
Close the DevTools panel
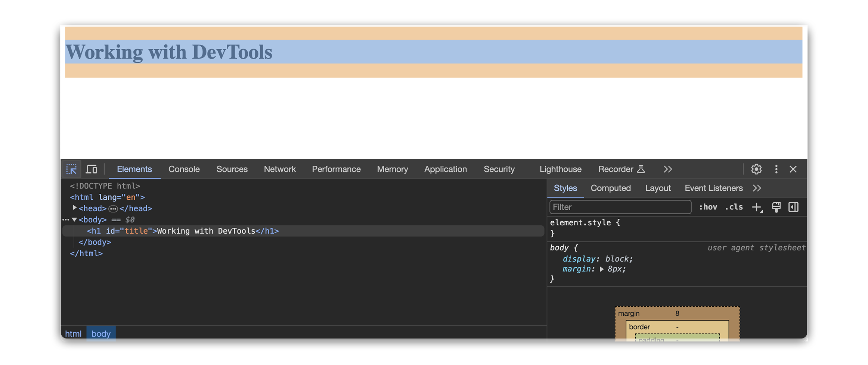(x=793, y=169)
